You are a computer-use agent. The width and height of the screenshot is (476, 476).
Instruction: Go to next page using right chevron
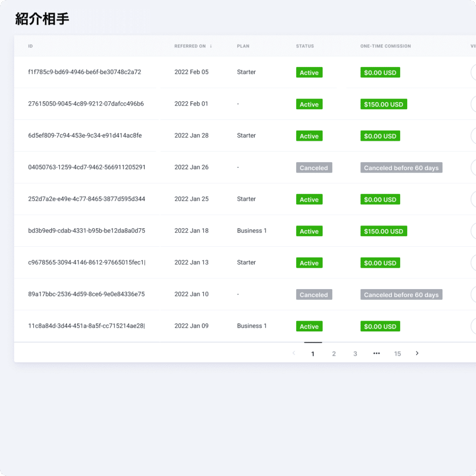[x=417, y=353]
